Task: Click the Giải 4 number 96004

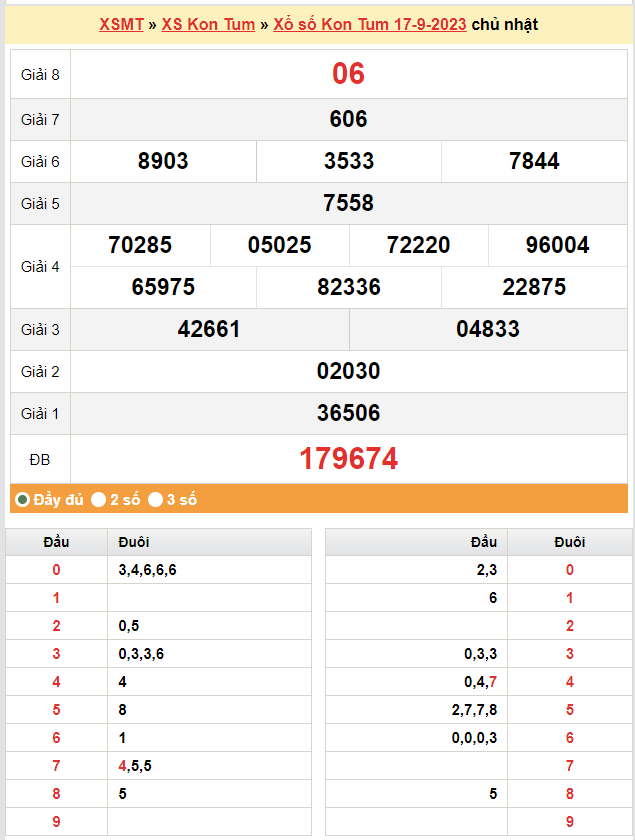Action: tap(558, 245)
